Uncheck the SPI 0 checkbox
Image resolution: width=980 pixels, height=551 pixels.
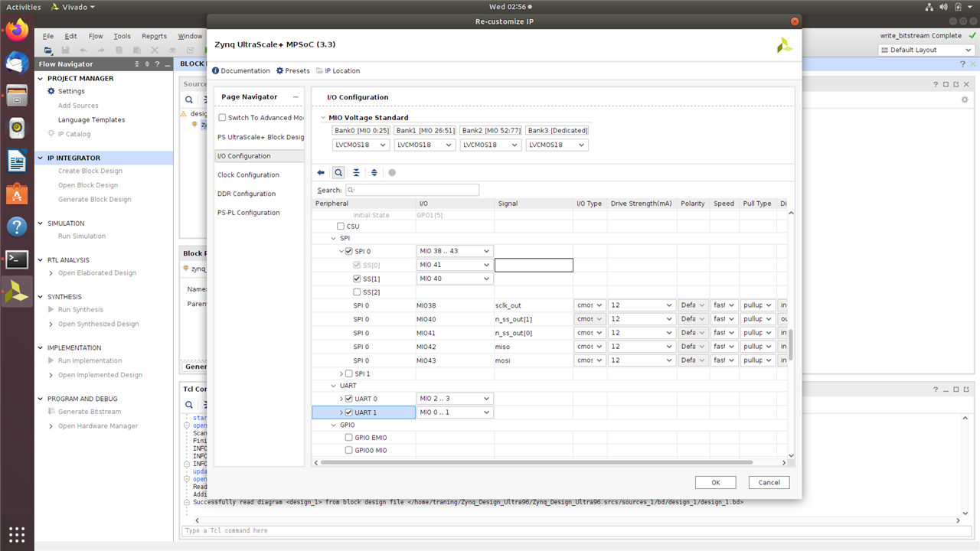349,251
